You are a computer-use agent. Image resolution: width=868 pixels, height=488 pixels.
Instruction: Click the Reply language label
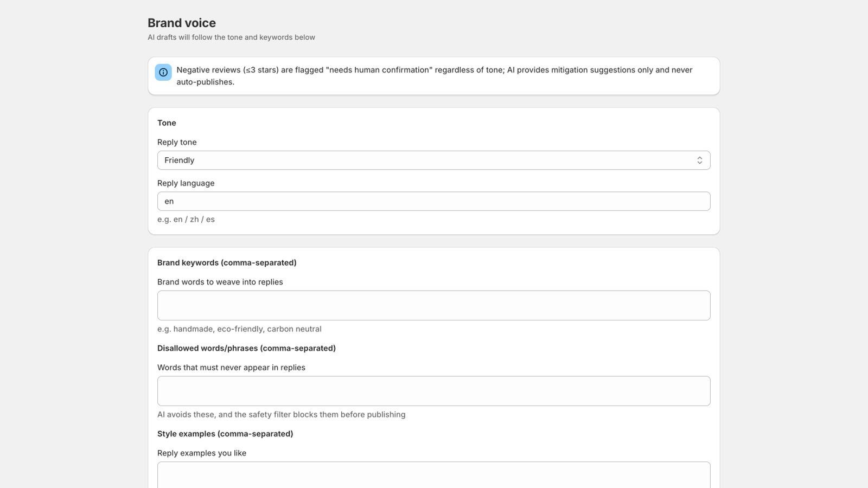click(186, 183)
